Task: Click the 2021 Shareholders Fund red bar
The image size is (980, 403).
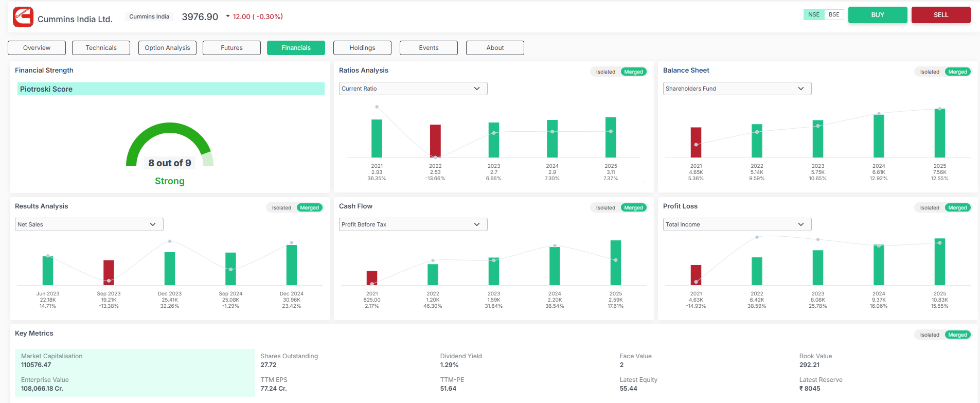Action: 696,142
